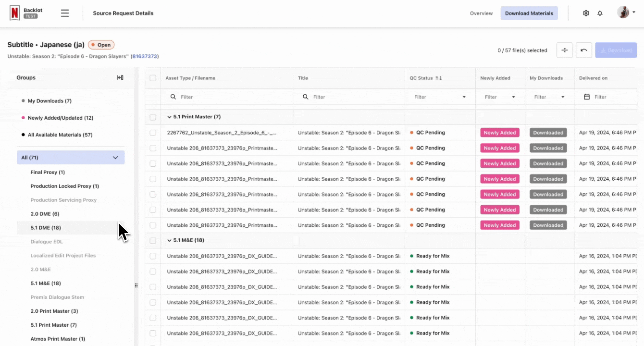
Task: Click the undo arrow button
Action: point(584,50)
